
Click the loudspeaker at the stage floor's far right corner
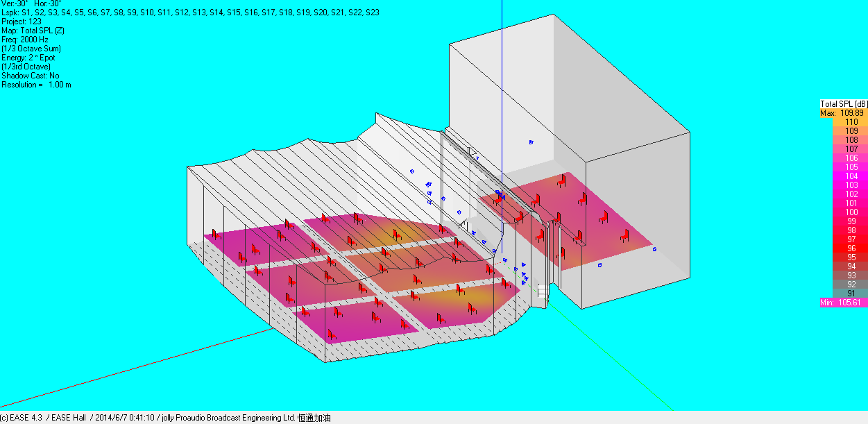[x=654, y=249]
